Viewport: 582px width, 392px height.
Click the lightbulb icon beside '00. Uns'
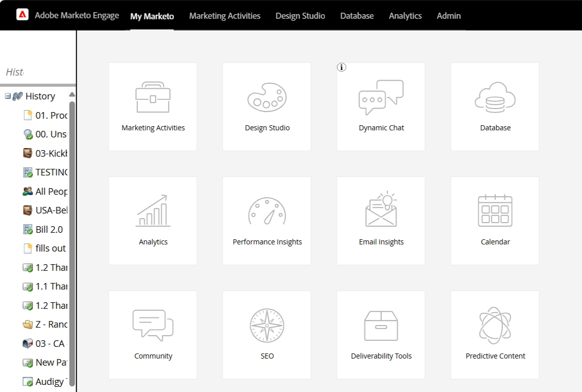pyautogui.click(x=28, y=134)
